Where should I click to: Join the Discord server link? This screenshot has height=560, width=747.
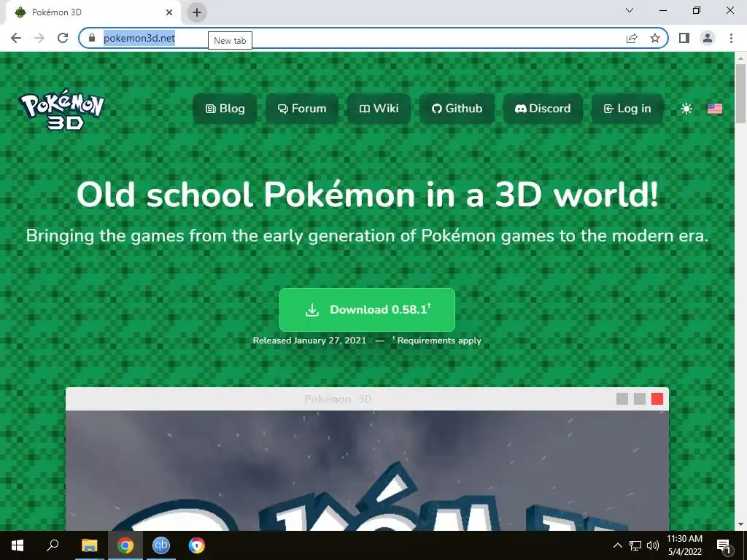(543, 109)
